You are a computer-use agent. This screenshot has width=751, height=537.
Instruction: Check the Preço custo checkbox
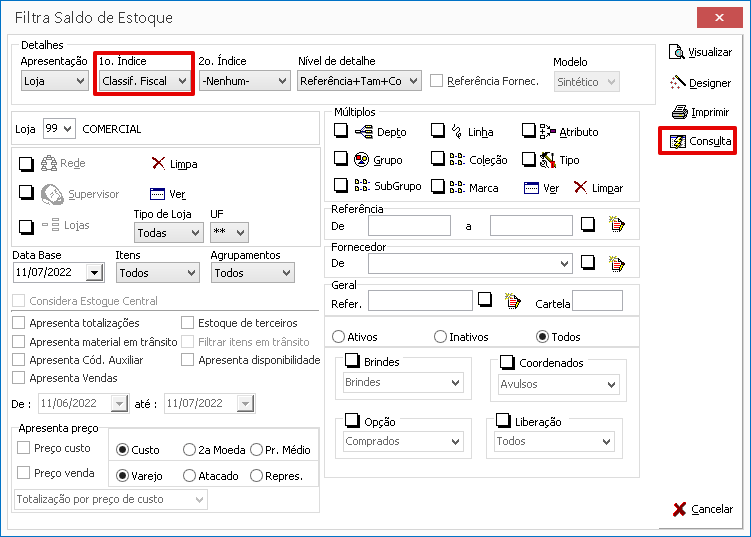(23, 448)
